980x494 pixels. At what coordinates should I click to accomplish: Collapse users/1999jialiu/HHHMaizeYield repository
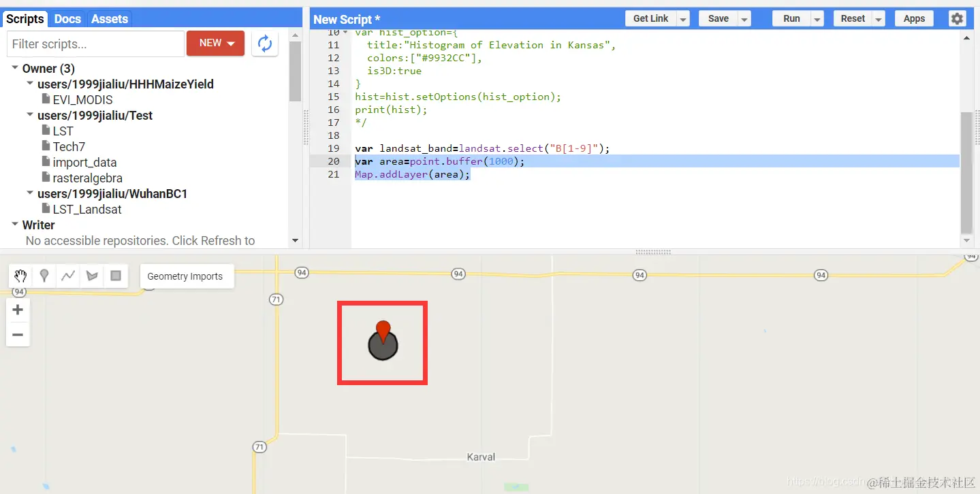[x=30, y=84]
